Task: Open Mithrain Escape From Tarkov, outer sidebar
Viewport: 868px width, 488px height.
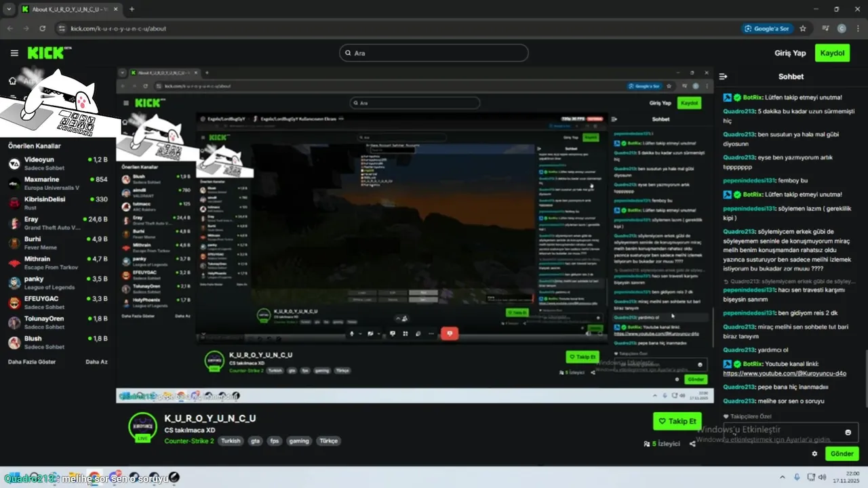Action: tap(58, 262)
